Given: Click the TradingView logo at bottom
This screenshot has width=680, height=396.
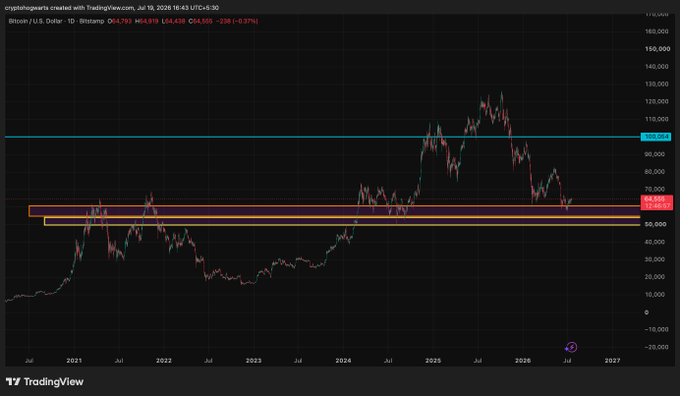Looking at the screenshot, I should 45,382.
